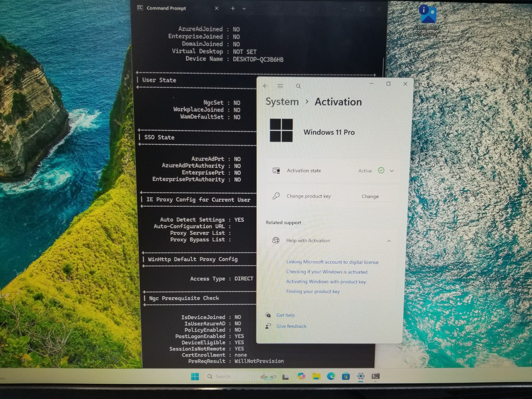Open Copilot from the taskbar
Viewport: 532px width, 399px height.
(x=302, y=376)
